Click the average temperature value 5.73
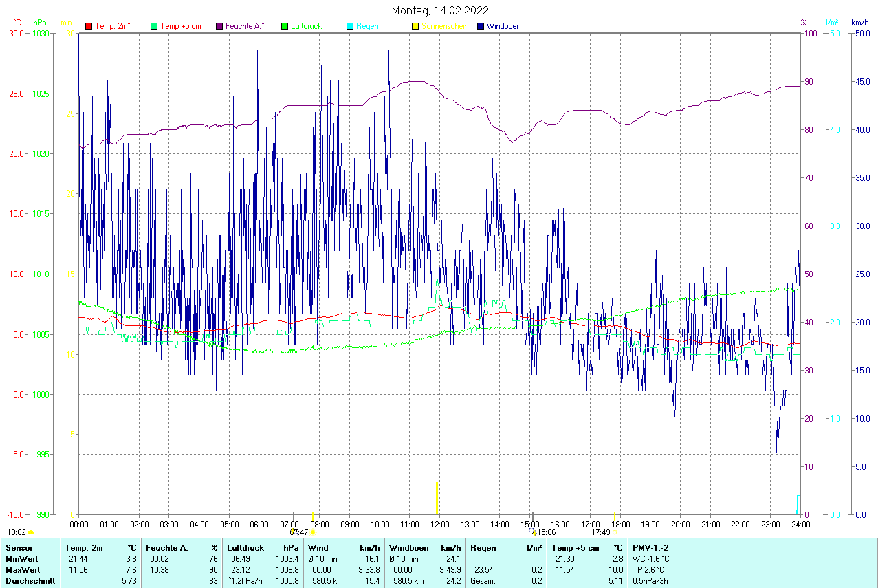Viewport: 878px width, 588px height. click(129, 581)
